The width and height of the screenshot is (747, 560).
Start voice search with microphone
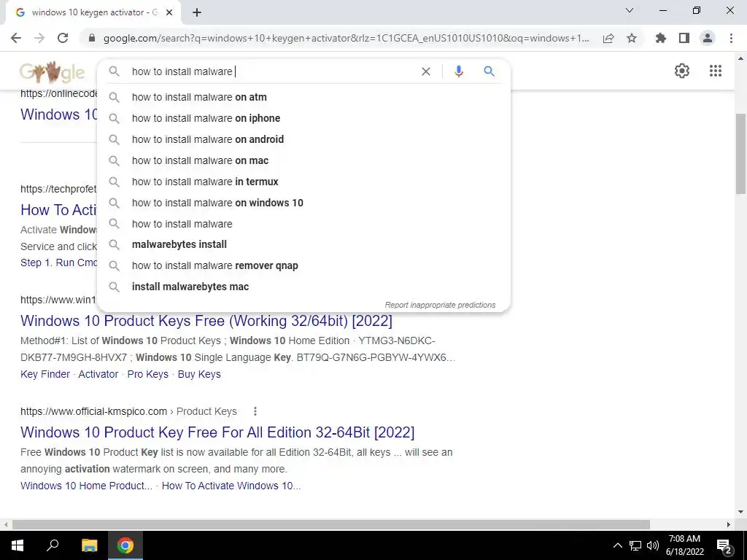coord(458,71)
